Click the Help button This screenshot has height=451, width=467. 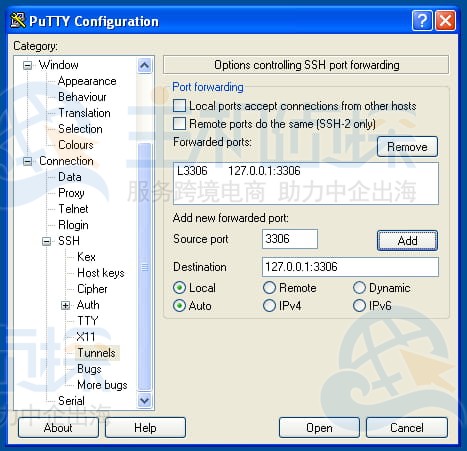(x=145, y=428)
